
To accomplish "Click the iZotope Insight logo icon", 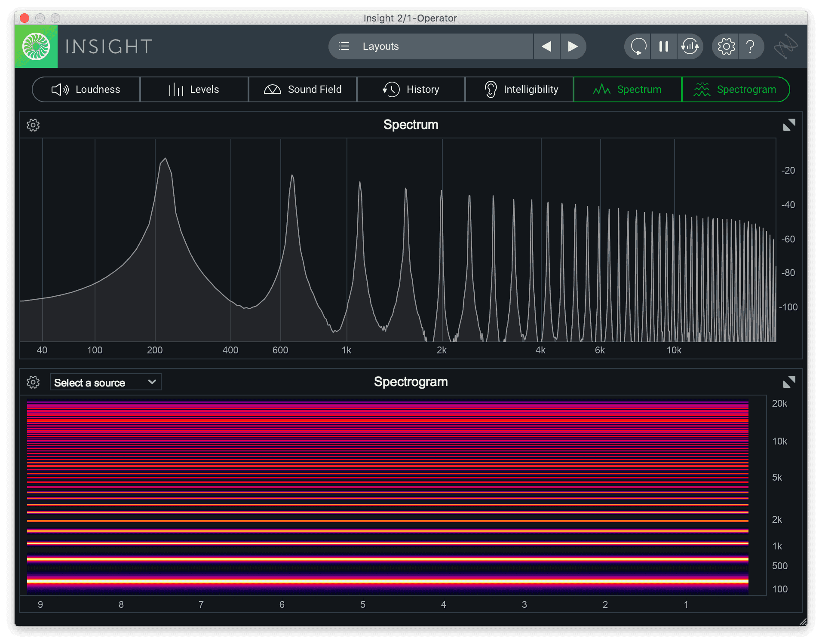I will (36, 46).
